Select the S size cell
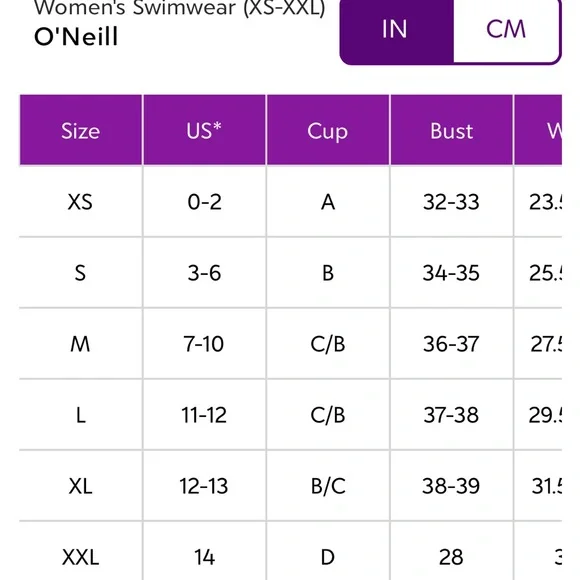The image size is (580, 580). 80,273
